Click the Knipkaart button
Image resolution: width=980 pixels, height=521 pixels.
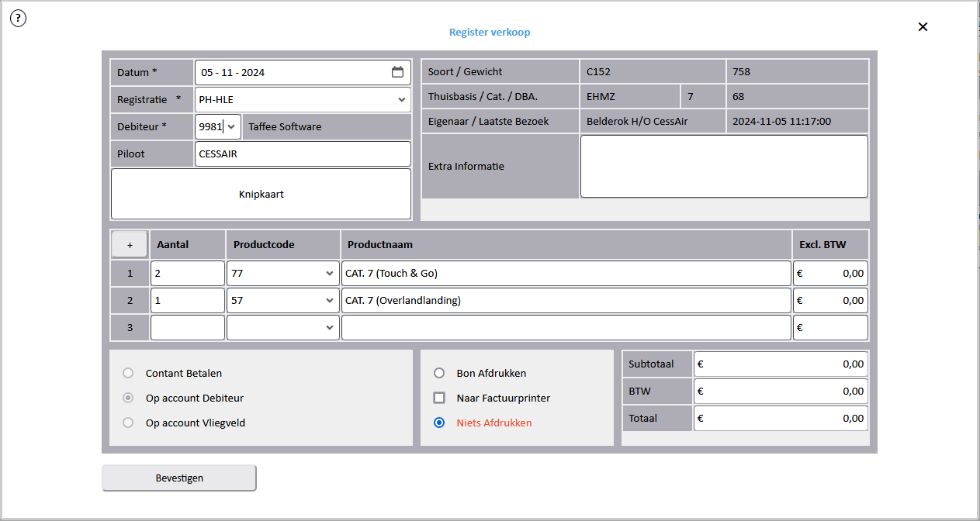click(x=261, y=194)
